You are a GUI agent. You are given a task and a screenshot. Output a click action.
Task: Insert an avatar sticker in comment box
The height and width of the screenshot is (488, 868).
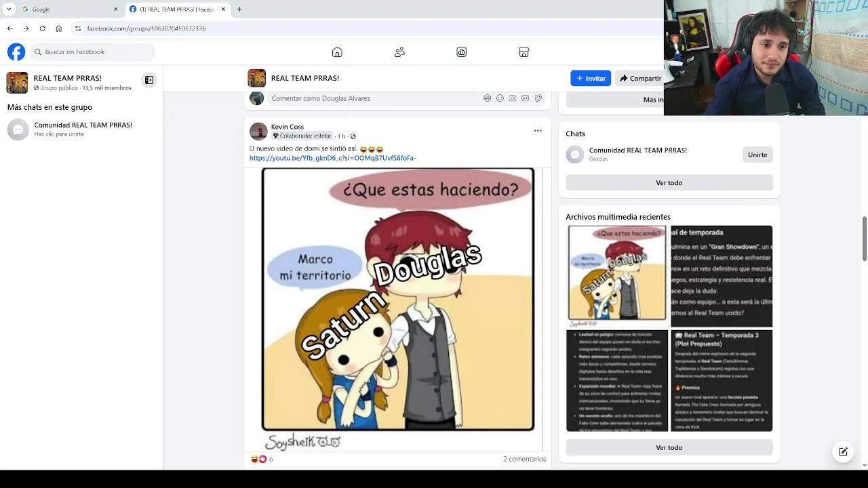pyautogui.click(x=487, y=98)
